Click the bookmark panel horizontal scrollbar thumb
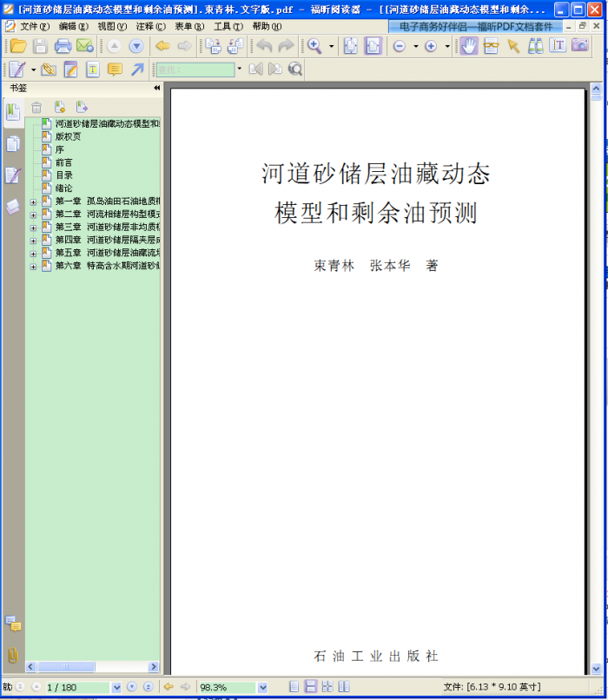The height and width of the screenshot is (700, 608). [66, 666]
